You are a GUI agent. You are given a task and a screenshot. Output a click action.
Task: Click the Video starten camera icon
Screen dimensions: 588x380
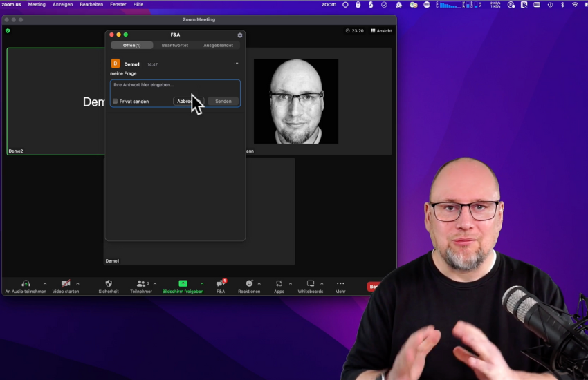tap(66, 283)
